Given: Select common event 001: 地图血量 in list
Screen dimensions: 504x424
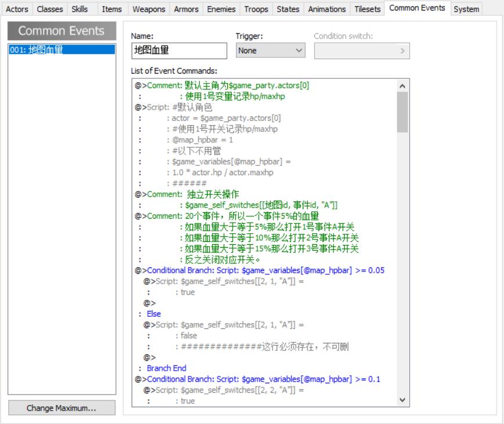Looking at the screenshot, I should pyautogui.click(x=61, y=50).
